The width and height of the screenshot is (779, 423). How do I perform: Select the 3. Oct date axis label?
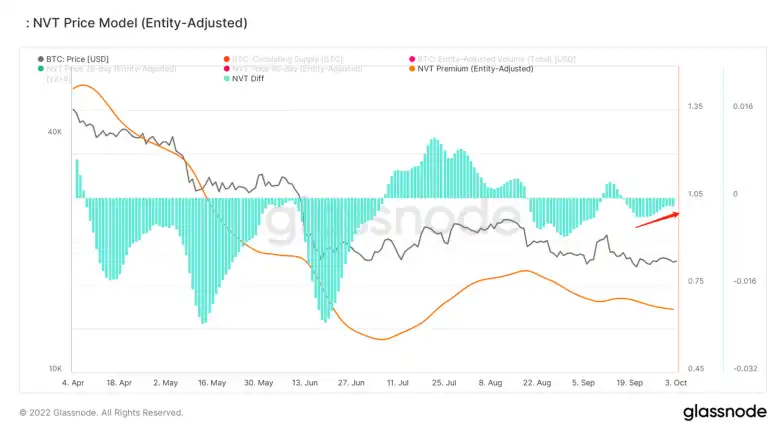[676, 383]
